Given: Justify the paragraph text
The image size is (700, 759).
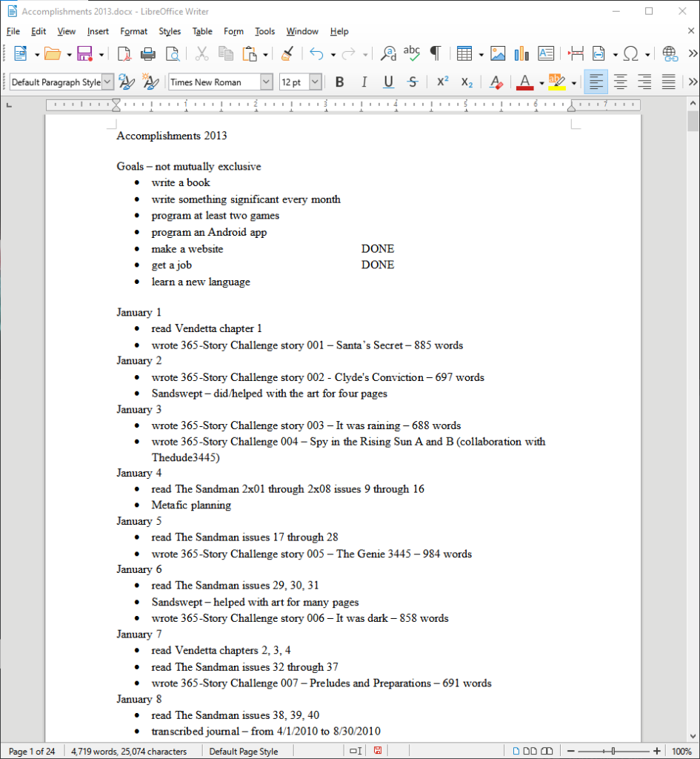Looking at the screenshot, I should (x=669, y=82).
